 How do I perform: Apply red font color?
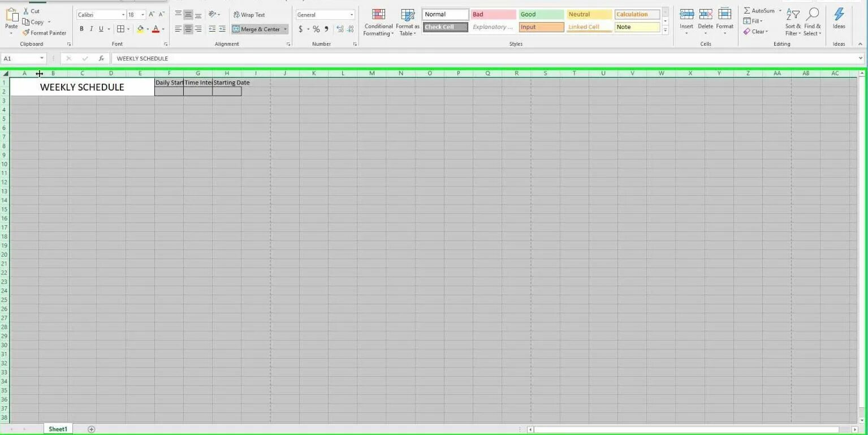(156, 29)
